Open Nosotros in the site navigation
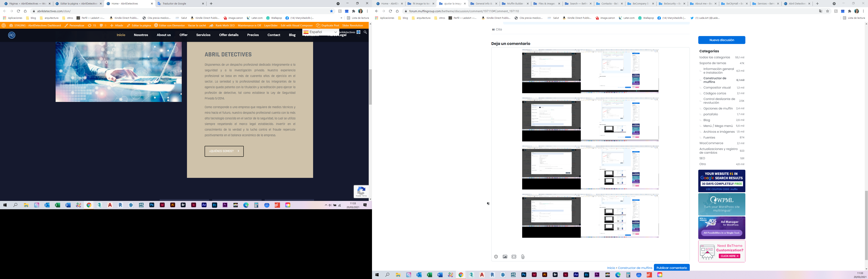Viewport: 868px width, 279px height. coord(141,35)
